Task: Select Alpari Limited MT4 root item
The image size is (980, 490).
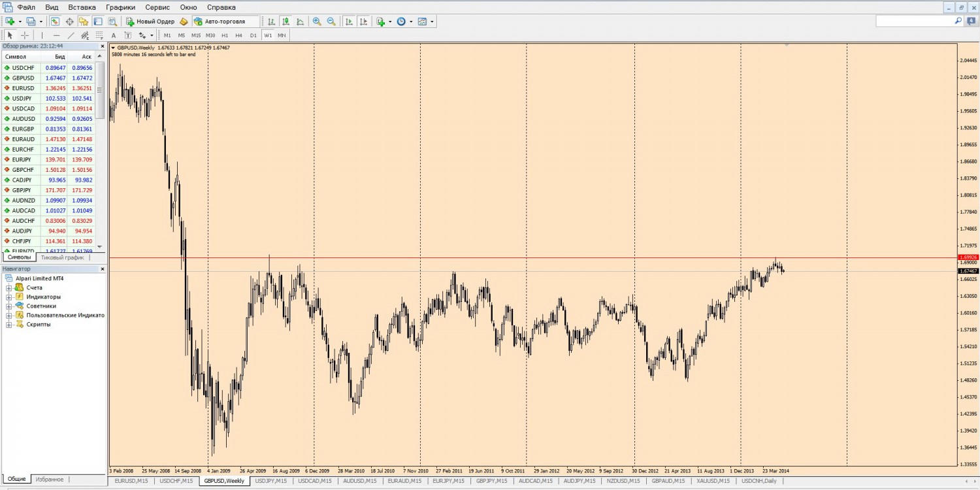Action: click(x=39, y=278)
